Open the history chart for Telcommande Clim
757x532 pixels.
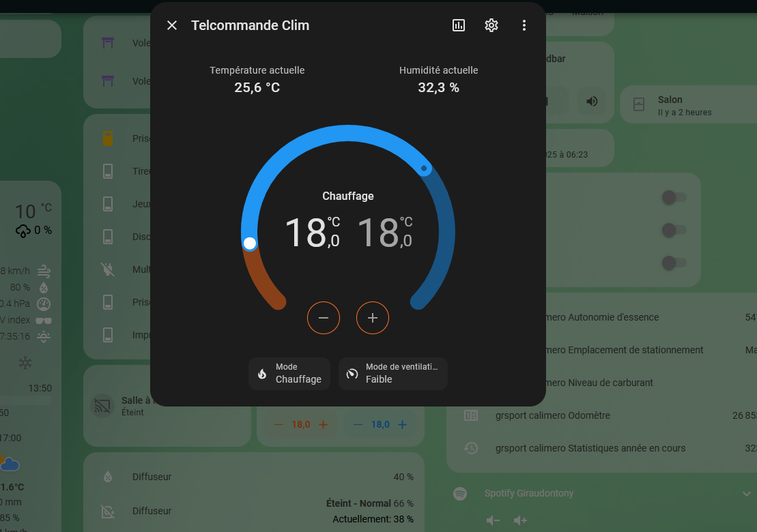(x=458, y=25)
